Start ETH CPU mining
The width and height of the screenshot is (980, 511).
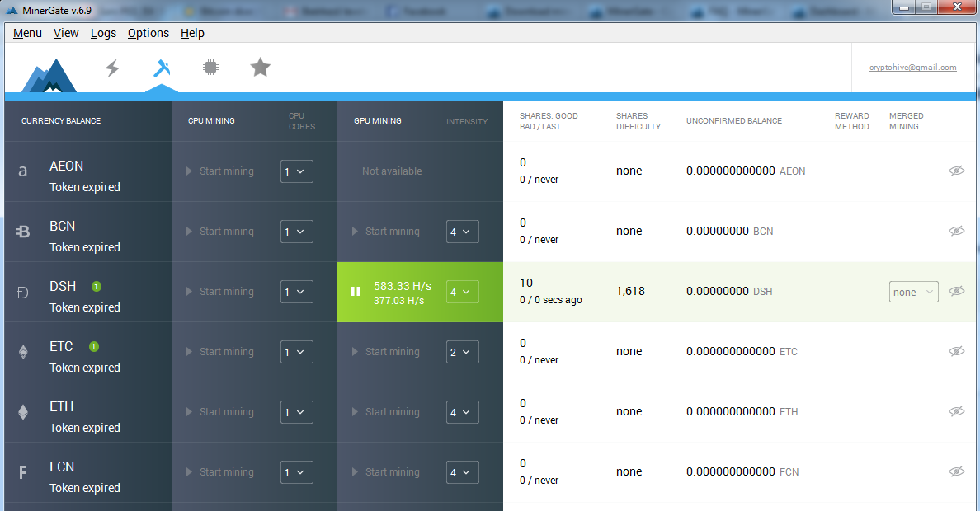tap(220, 412)
